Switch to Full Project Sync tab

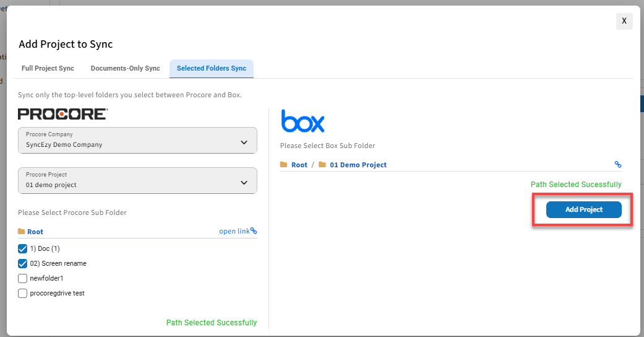pos(48,68)
